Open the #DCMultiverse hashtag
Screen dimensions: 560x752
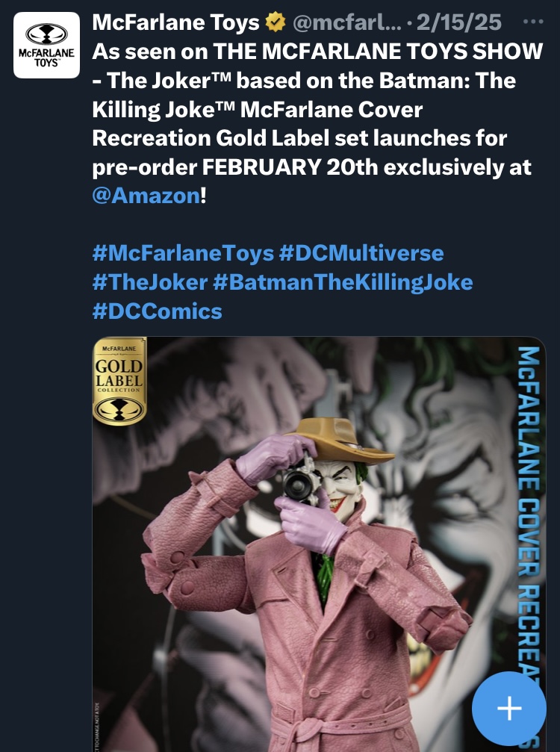tap(361, 253)
